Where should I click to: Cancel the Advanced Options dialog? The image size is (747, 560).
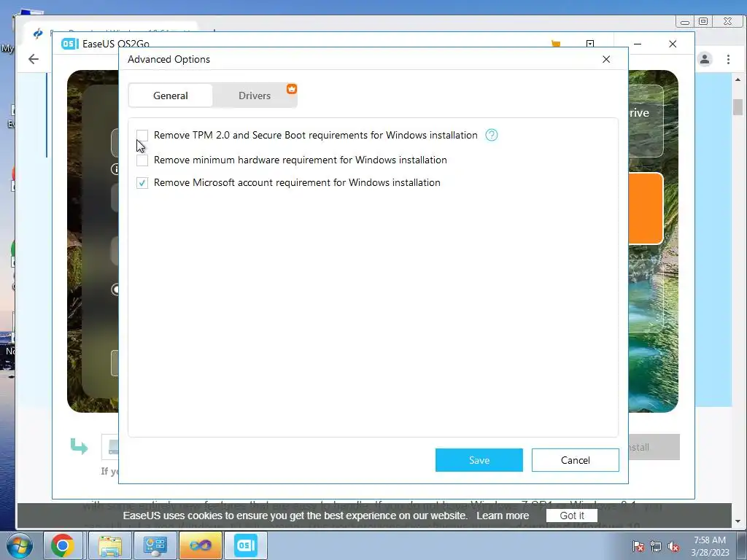point(575,460)
